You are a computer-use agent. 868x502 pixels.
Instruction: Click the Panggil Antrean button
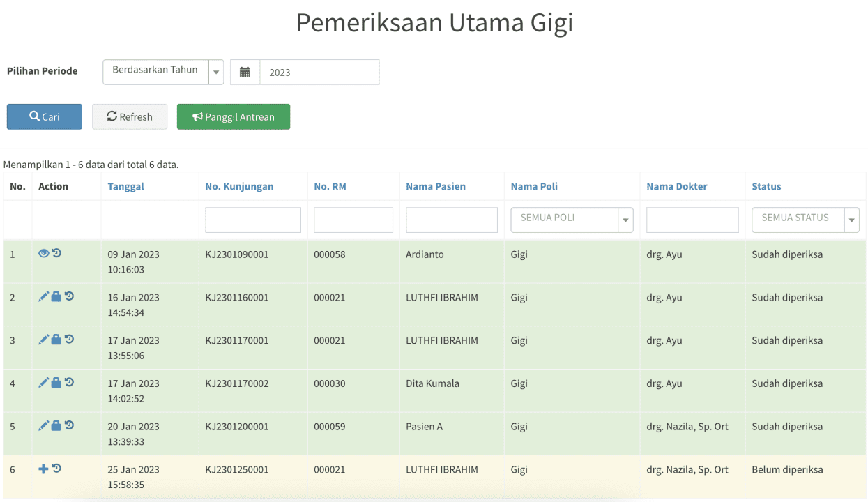(234, 116)
